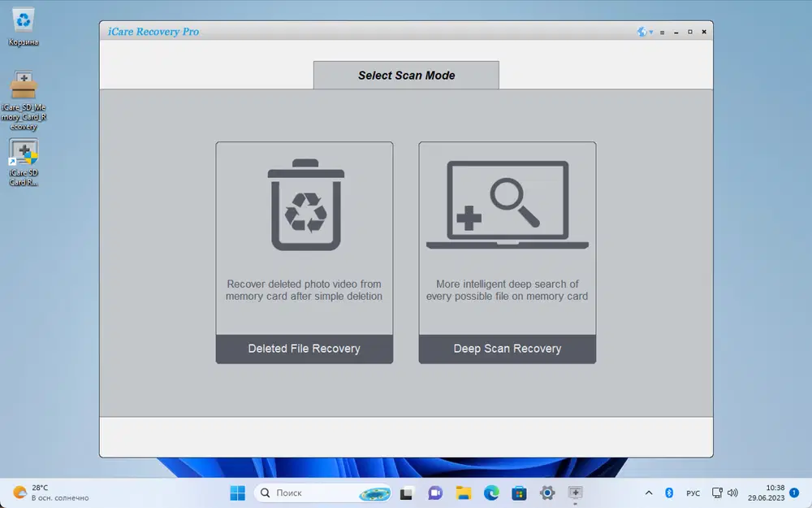Viewport: 812px width, 508px height.
Task: Start Deleted File Recovery mode
Action: pos(304,349)
